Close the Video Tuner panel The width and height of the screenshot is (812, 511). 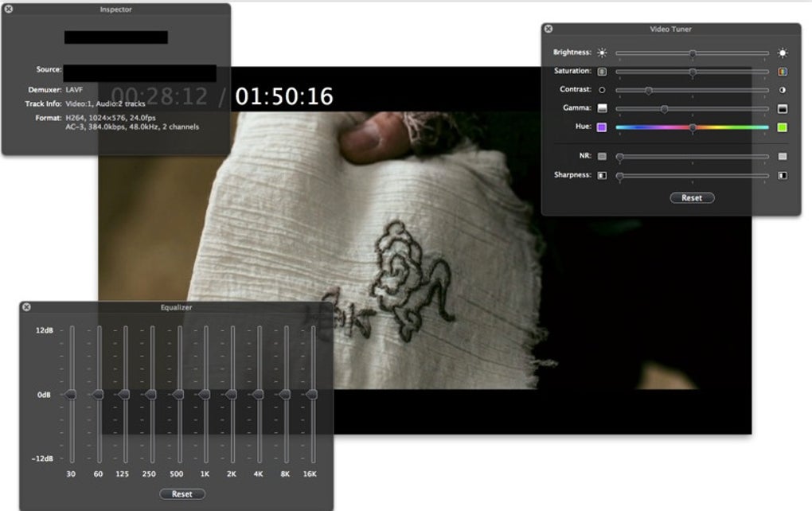548,29
